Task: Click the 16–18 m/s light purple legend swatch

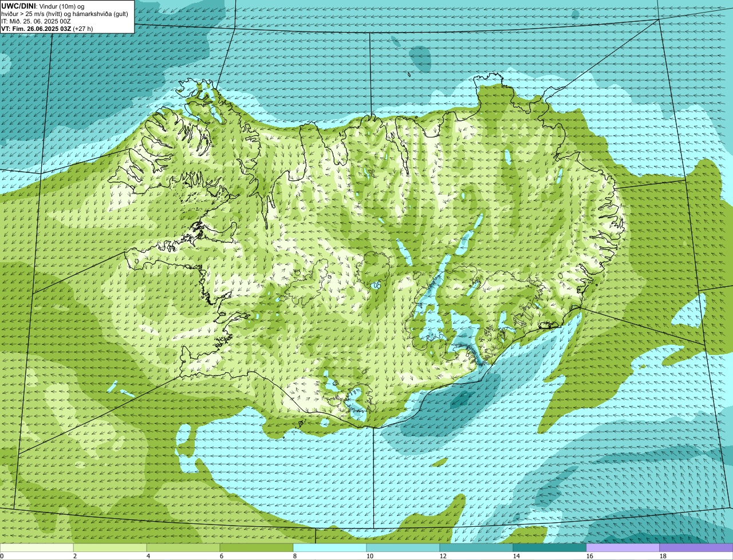Action: coord(623,548)
